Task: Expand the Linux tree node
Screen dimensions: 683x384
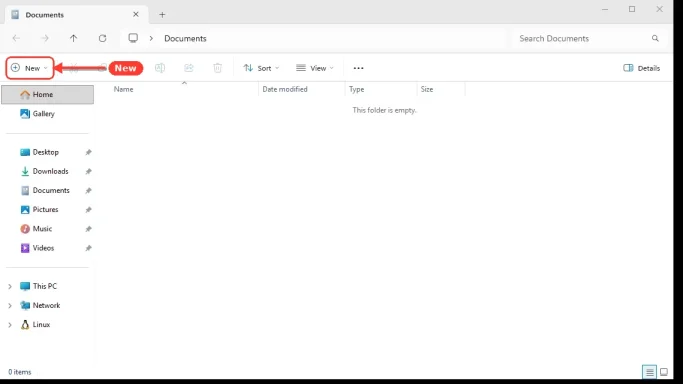Action: [10, 324]
